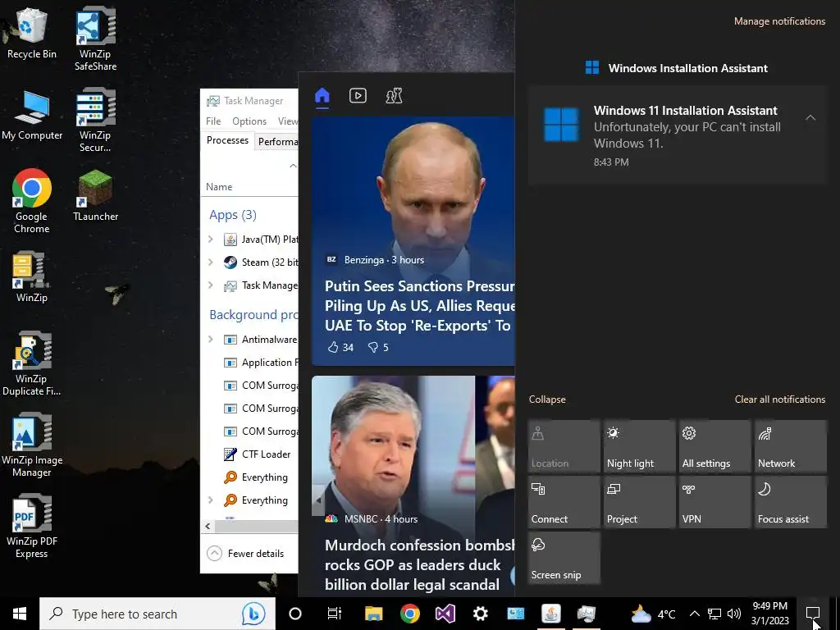Close the Action Center notification icon
840x630 pixels.
(x=813, y=614)
